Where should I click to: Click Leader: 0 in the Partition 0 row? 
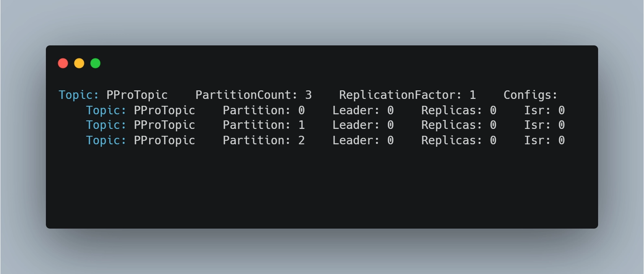[x=363, y=110]
